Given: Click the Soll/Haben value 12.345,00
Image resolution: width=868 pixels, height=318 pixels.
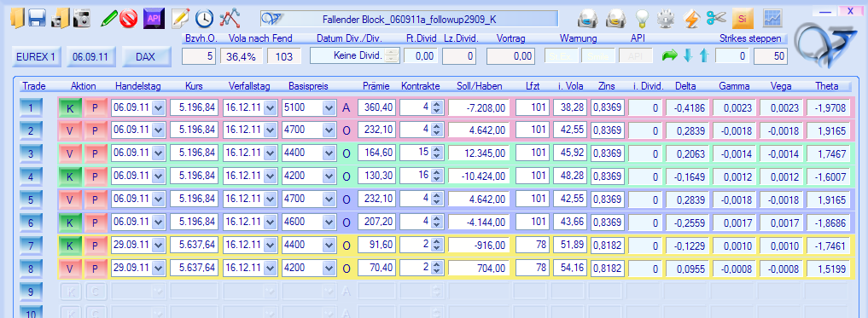Looking at the screenshot, I should (x=479, y=153).
